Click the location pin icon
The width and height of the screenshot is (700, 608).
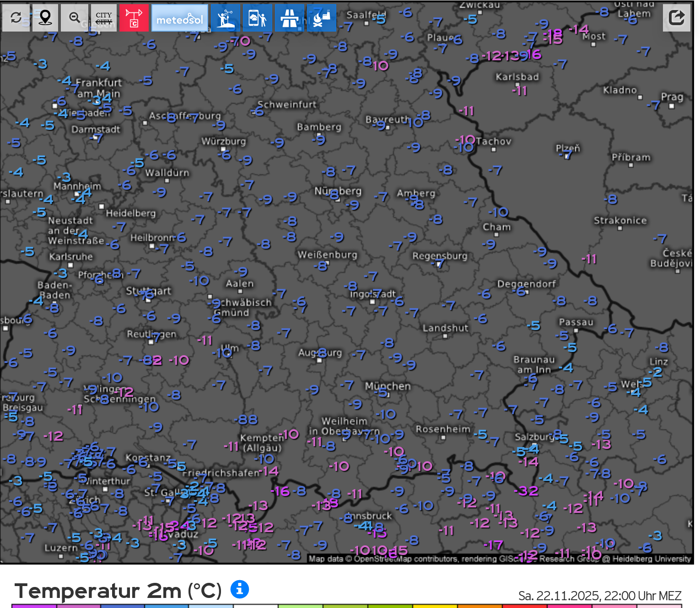pyautogui.click(x=45, y=18)
